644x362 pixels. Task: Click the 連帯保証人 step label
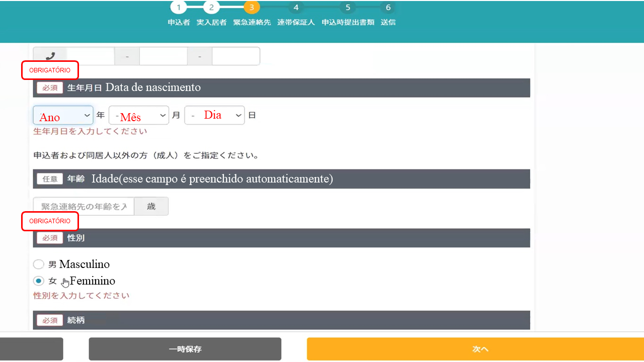tap(296, 23)
